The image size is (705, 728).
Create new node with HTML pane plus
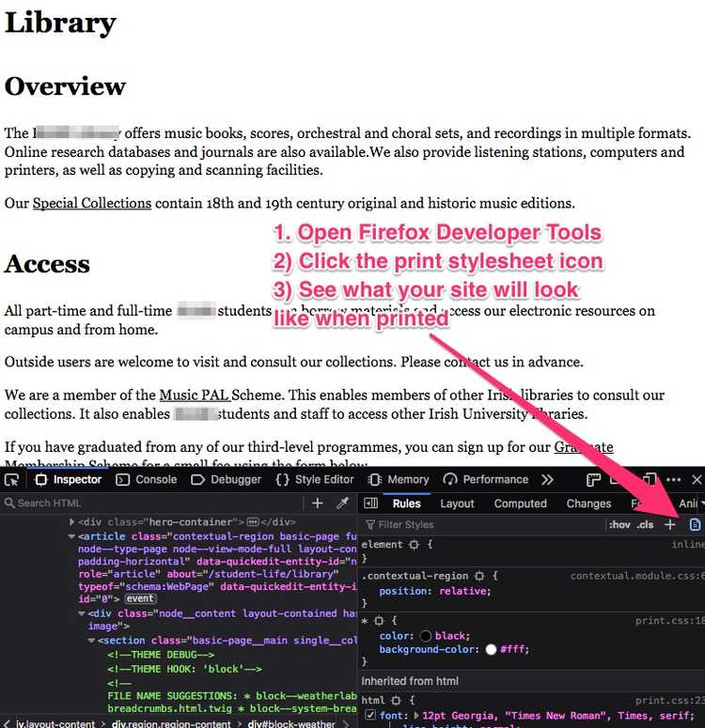coord(318,503)
